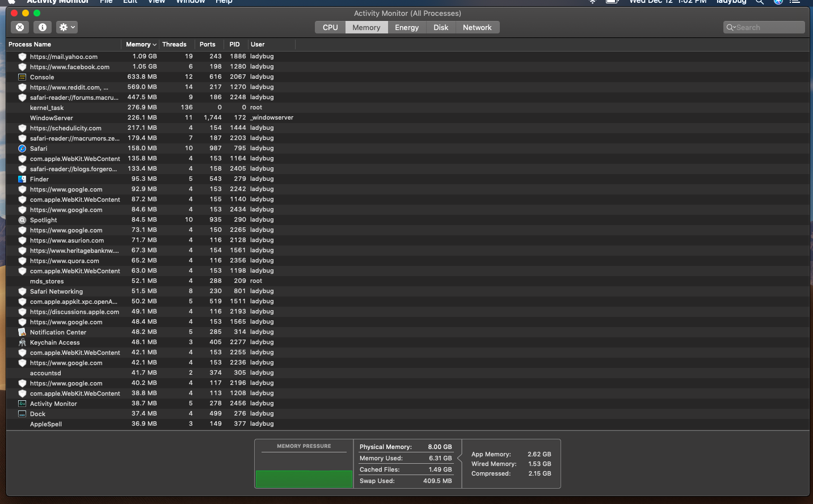
Task: Switch to the Memory tab
Action: (367, 27)
